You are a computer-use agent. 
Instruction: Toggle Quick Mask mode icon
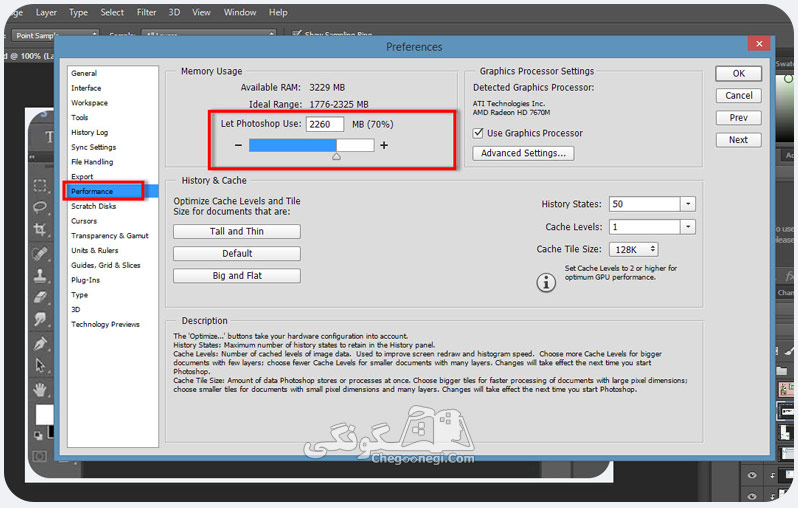tap(40, 456)
